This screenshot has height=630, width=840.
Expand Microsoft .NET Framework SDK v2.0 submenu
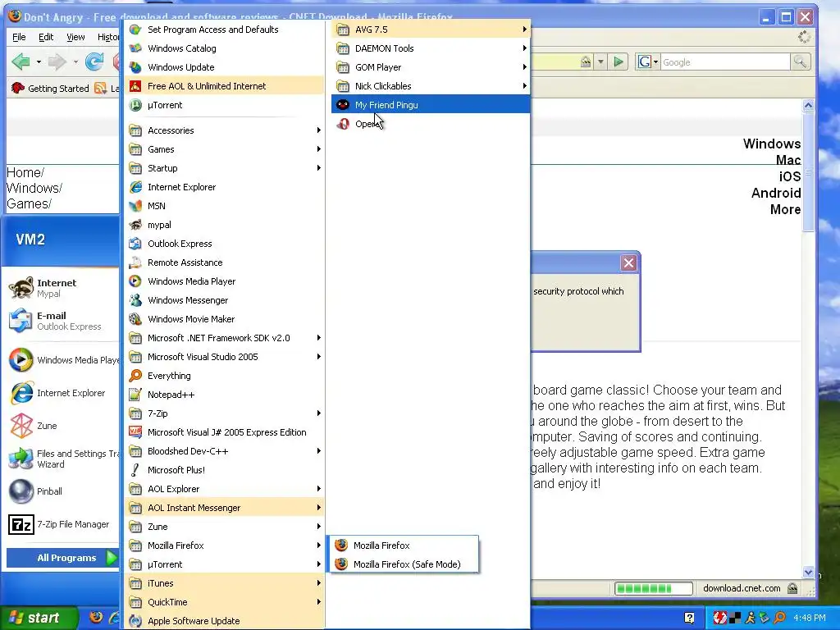pyautogui.click(x=226, y=338)
